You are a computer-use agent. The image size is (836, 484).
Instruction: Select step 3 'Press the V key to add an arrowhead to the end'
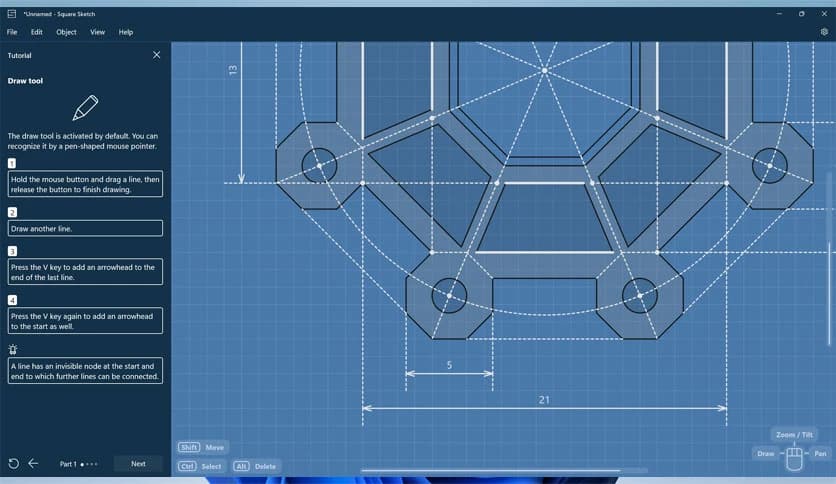pos(85,272)
